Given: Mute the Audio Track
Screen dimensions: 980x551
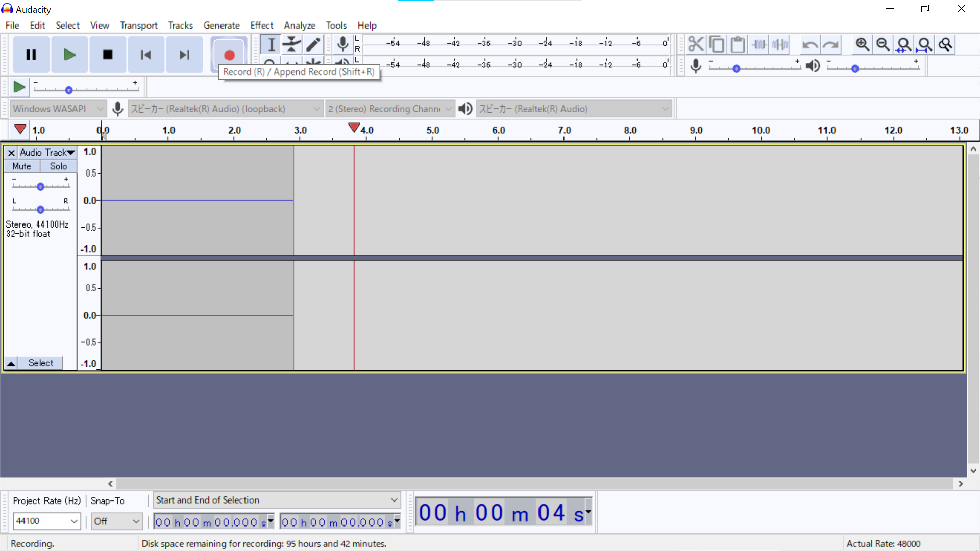Looking at the screenshot, I should click(22, 166).
